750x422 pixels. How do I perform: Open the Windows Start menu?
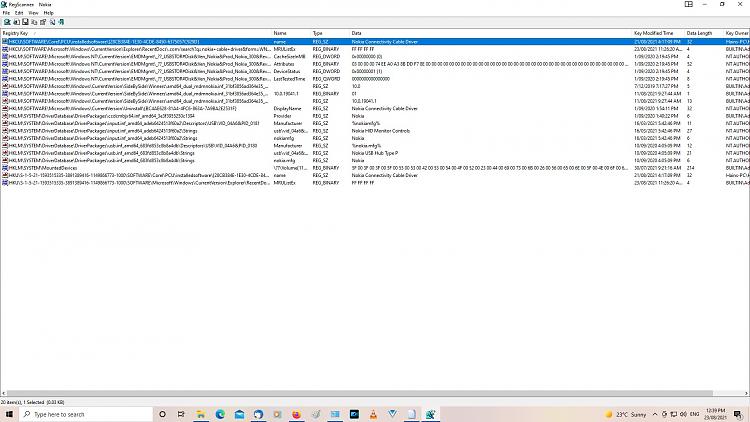9,414
